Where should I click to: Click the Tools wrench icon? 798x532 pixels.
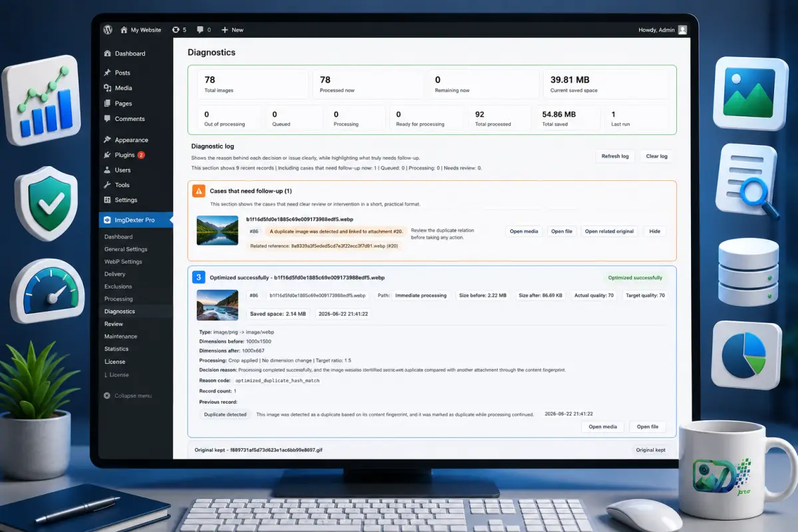click(108, 185)
